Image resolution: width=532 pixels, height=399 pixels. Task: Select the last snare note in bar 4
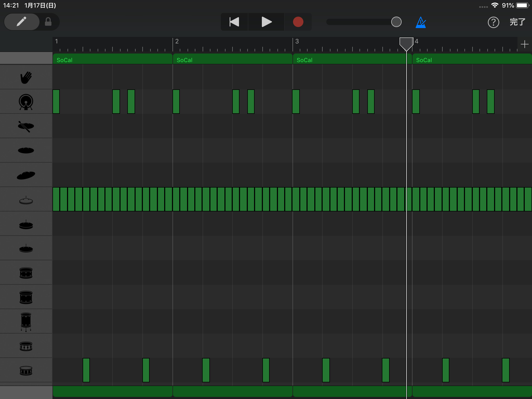click(x=506, y=370)
